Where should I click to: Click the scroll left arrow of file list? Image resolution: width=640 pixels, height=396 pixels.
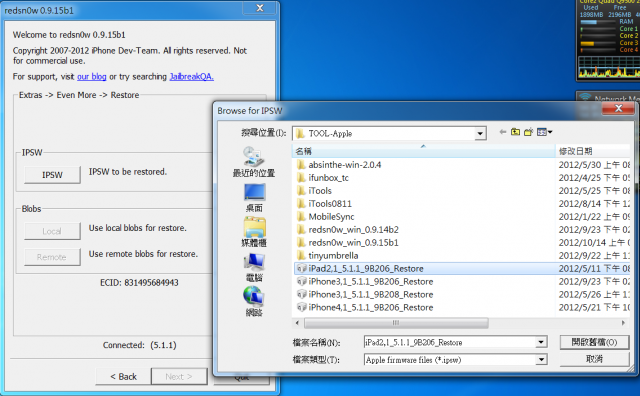coord(298,323)
